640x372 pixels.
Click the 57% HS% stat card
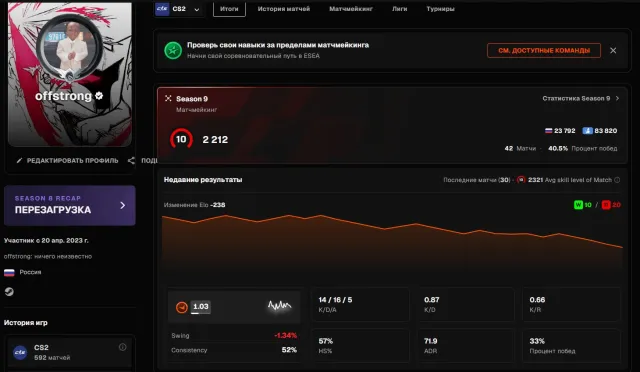coord(360,345)
